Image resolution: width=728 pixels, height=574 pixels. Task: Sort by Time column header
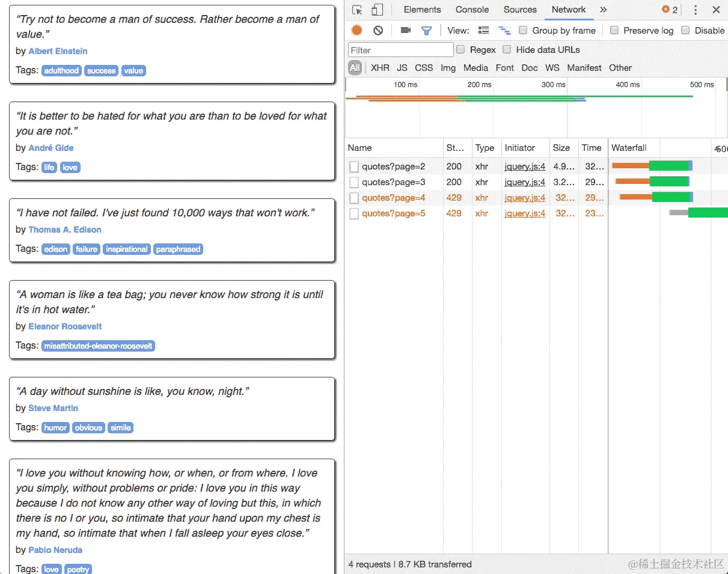pos(593,148)
